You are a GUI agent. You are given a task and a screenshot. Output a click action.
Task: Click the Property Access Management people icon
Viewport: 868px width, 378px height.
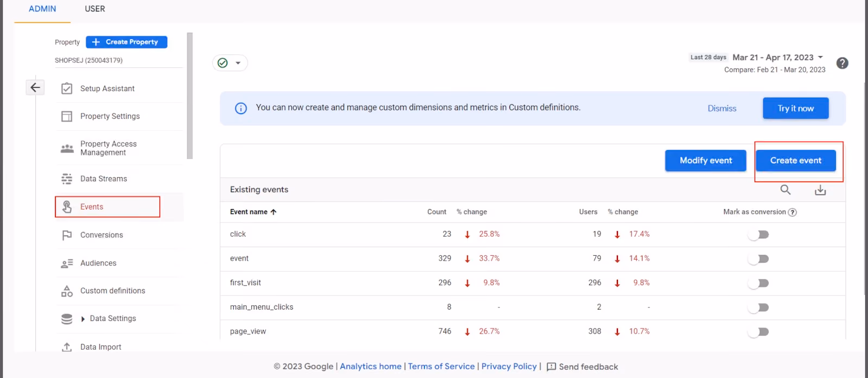point(67,148)
